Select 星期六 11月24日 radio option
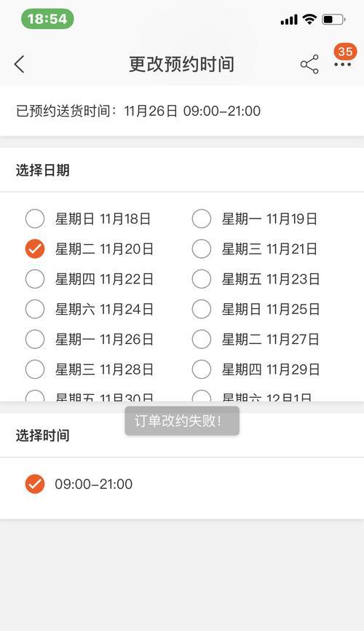The image size is (364, 631). click(35, 309)
